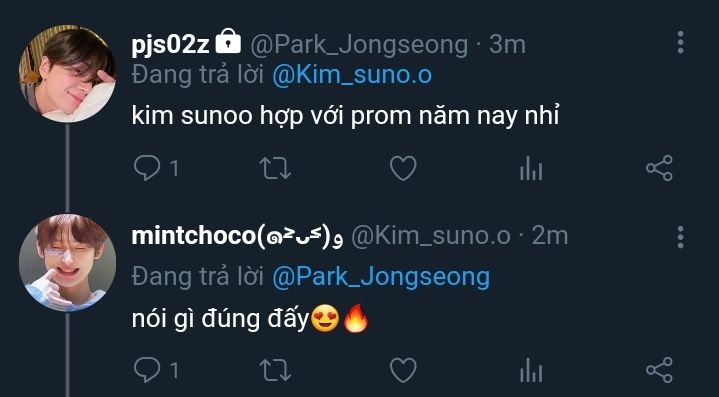The width and height of the screenshot is (719, 397).
Task: View analytics of pjs02z's tweet
Action: pyautogui.click(x=531, y=168)
